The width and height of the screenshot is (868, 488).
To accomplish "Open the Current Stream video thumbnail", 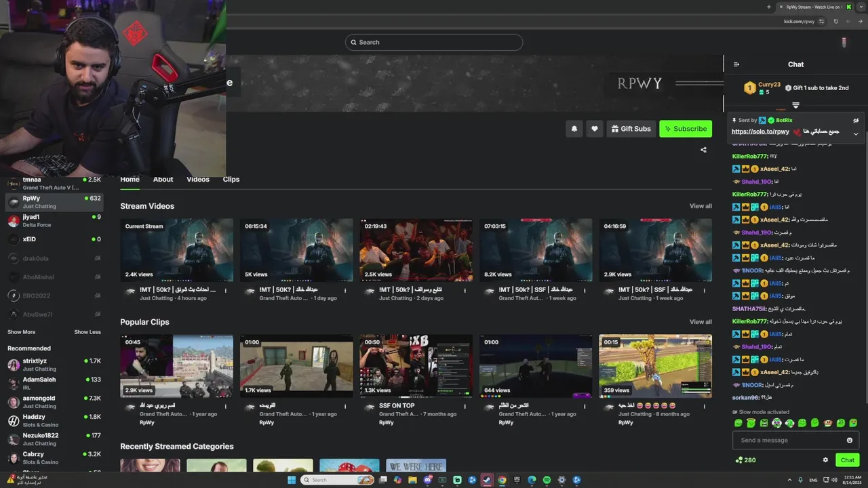I will pyautogui.click(x=177, y=250).
